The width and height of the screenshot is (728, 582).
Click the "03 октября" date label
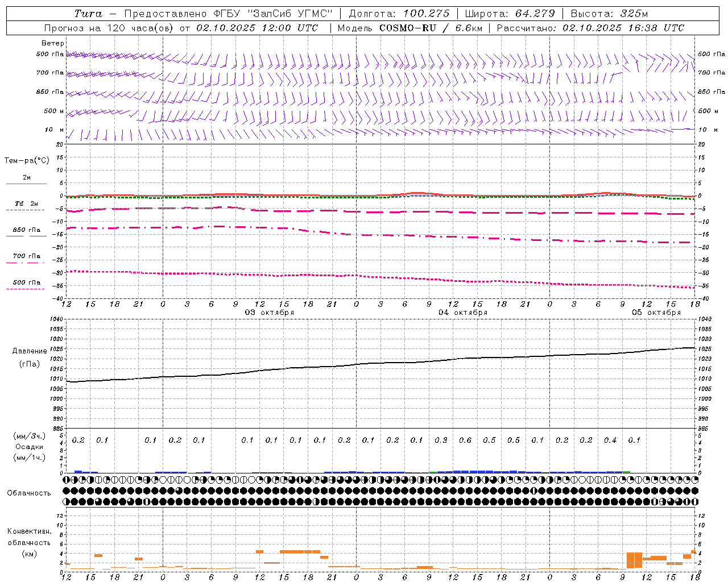270,313
